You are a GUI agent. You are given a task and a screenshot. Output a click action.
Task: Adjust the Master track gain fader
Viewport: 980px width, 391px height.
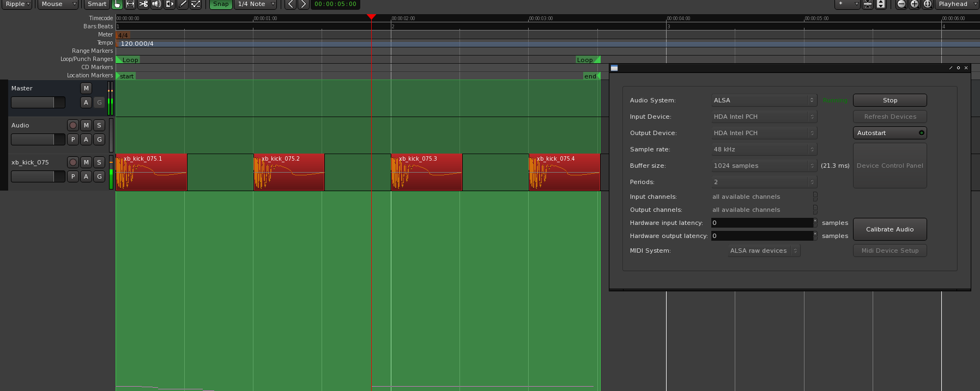(38, 102)
